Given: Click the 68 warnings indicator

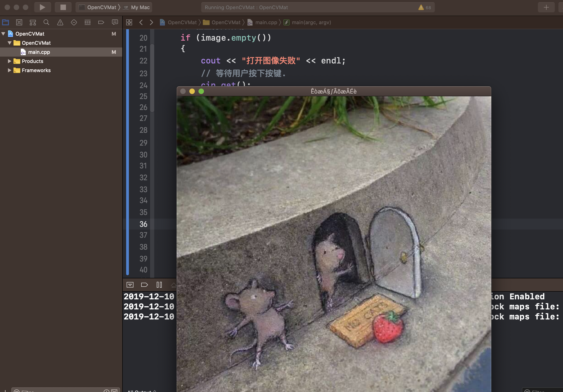Looking at the screenshot, I should tap(425, 8).
